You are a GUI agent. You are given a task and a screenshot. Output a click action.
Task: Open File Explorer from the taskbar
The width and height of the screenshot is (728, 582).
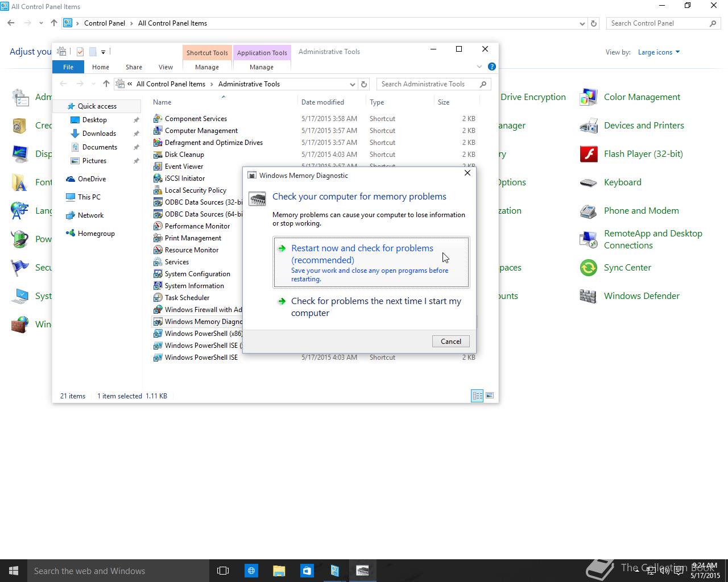(279, 571)
